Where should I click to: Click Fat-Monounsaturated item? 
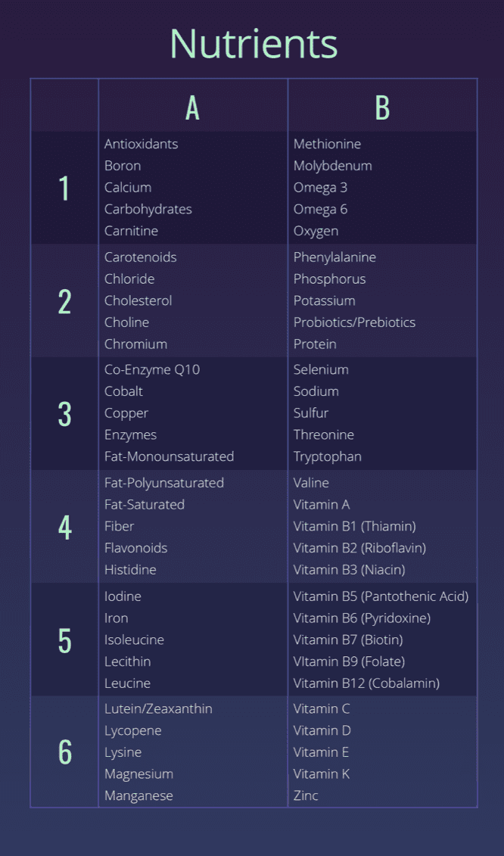[170, 456]
